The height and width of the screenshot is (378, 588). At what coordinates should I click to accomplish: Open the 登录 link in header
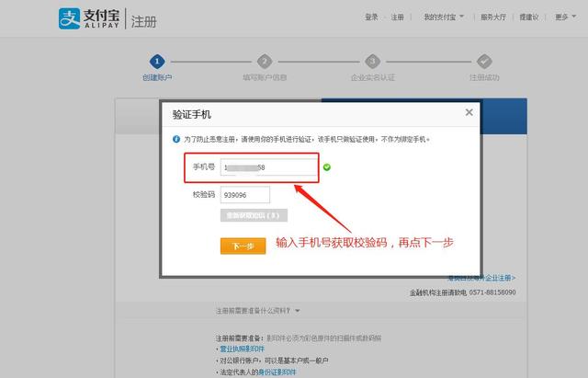point(371,17)
